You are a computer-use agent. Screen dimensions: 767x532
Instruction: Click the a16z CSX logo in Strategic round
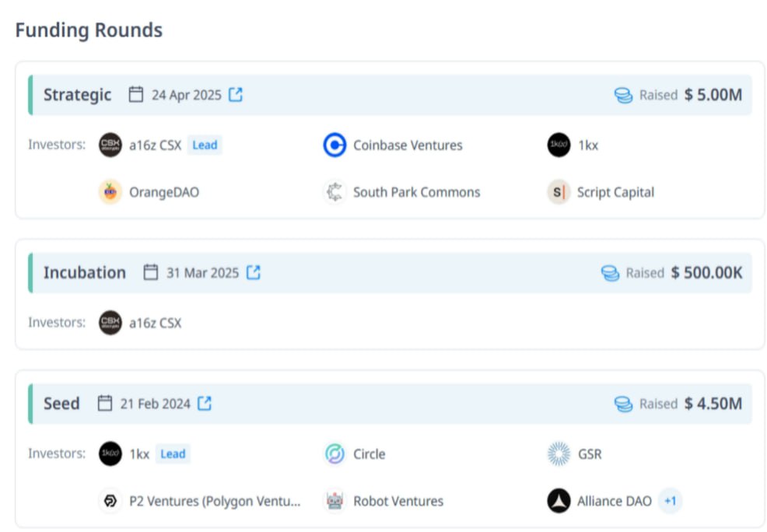(110, 145)
